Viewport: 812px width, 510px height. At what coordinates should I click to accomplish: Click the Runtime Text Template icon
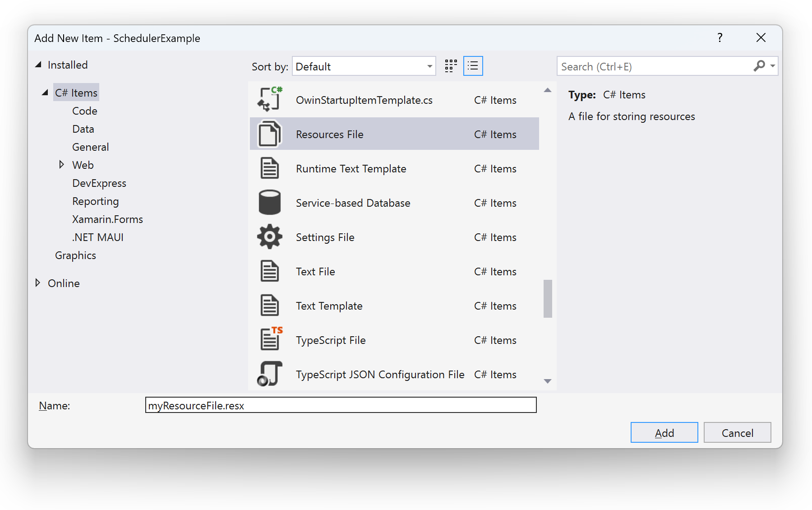coord(270,168)
